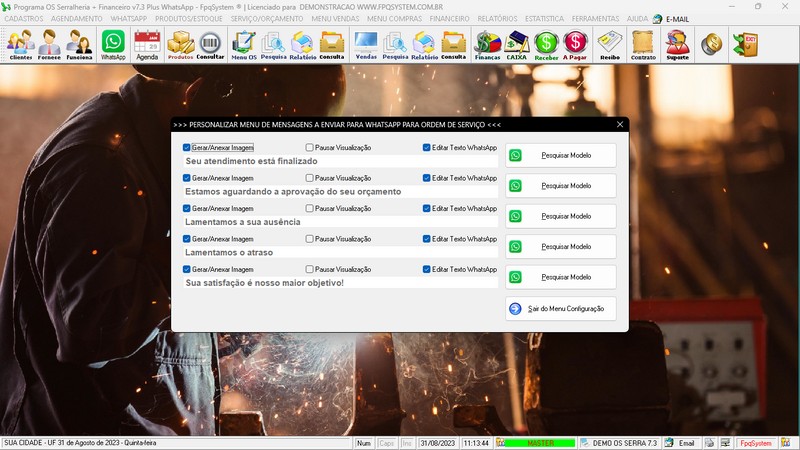Open the FERRAMENTAS menu
Image resolution: width=800 pixels, height=450 pixels.
(x=595, y=19)
